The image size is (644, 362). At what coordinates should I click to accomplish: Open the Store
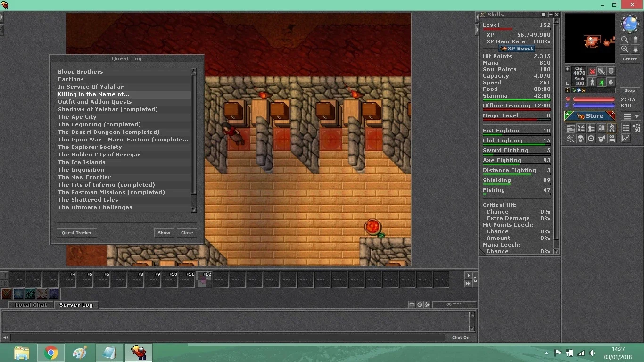coord(590,116)
